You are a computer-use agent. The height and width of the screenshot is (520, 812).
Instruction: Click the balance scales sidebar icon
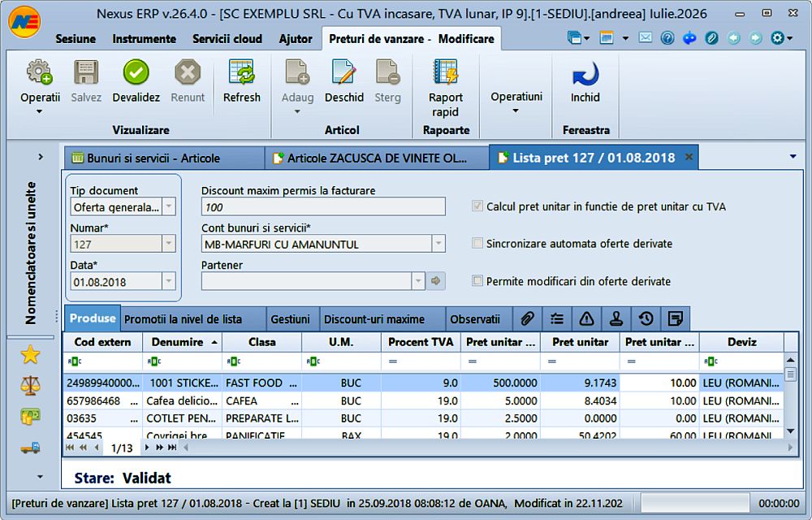[30, 385]
